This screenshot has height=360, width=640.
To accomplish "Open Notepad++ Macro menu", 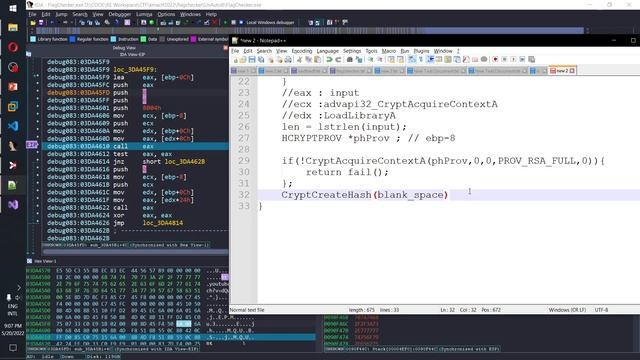I will [389, 51].
